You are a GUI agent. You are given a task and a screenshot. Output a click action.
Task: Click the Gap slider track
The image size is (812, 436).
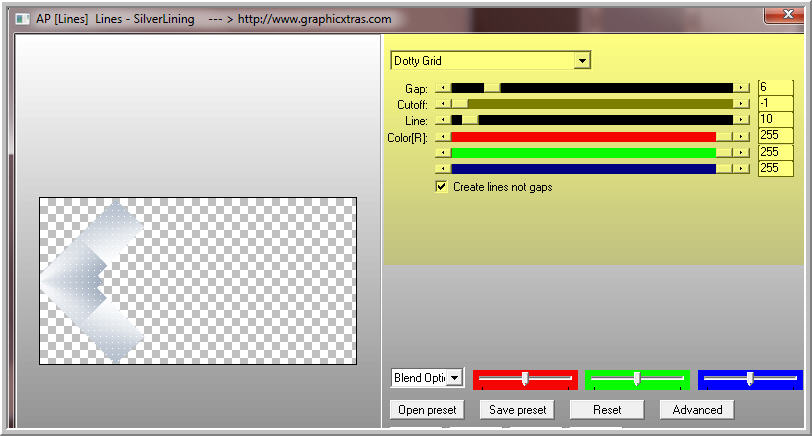click(592, 89)
